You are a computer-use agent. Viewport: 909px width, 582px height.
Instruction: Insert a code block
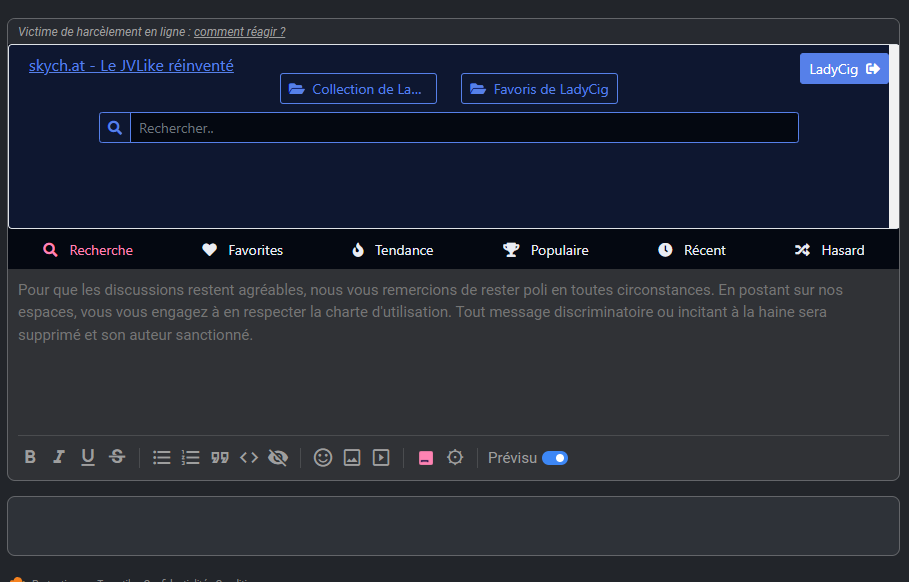coord(249,457)
